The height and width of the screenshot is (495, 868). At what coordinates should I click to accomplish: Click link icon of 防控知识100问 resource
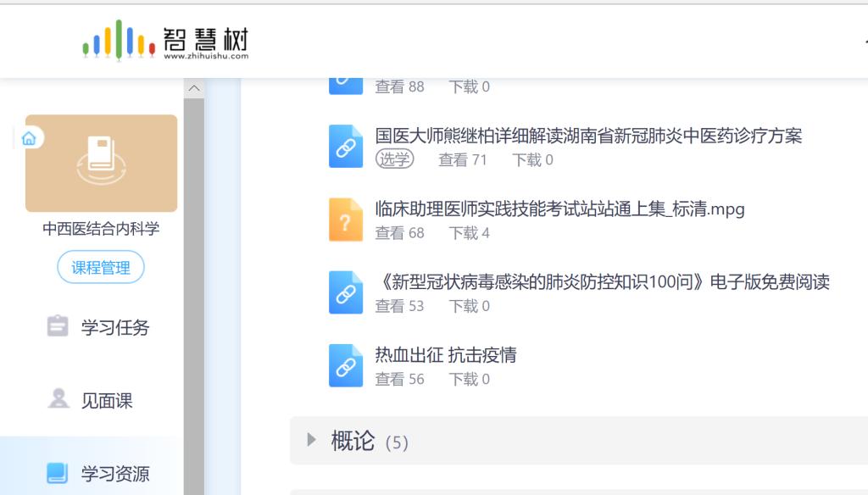pos(346,293)
